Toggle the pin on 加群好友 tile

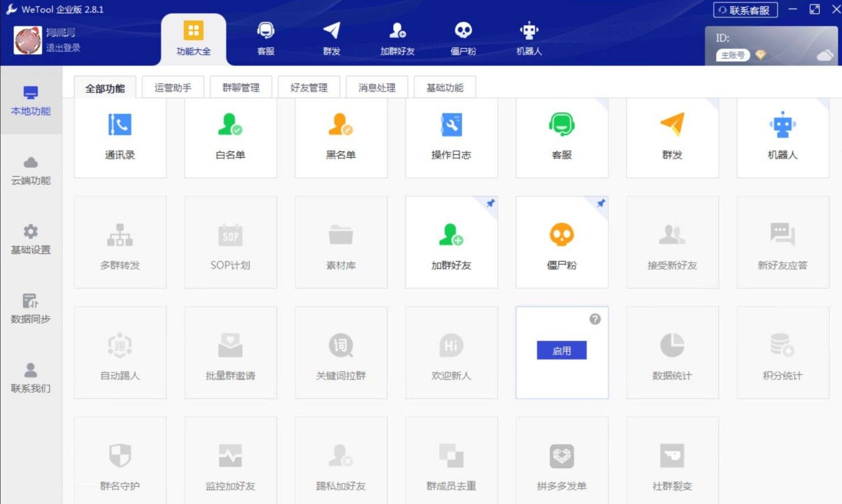coord(490,203)
